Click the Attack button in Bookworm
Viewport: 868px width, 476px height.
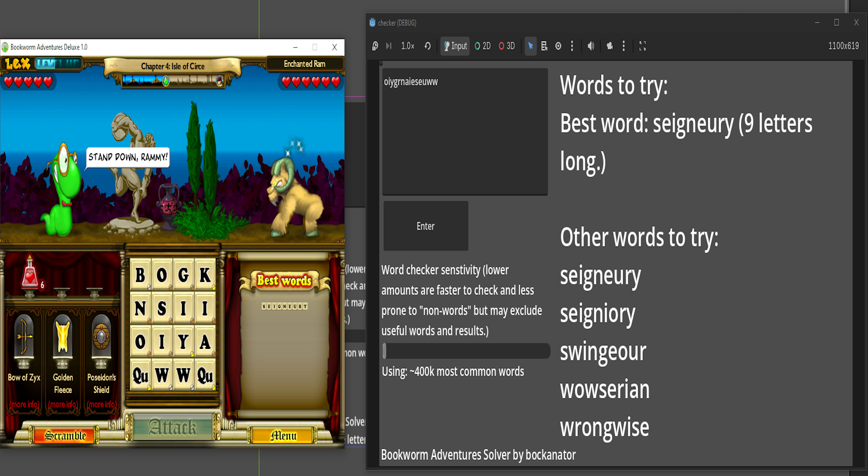click(173, 427)
